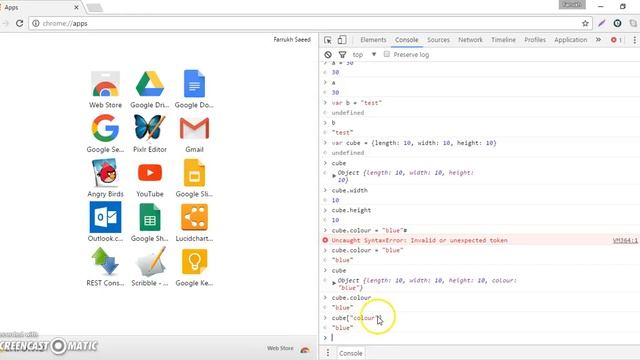Screen dimensions: 640x360
Task: Launch the Outlook.com app icon
Action: click(x=105, y=217)
